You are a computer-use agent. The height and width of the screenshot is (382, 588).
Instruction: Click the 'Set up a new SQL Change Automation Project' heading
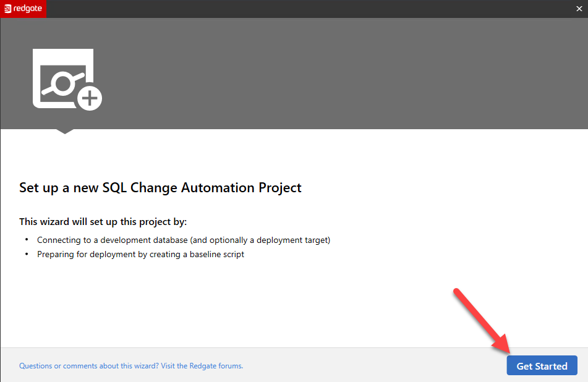coord(160,187)
